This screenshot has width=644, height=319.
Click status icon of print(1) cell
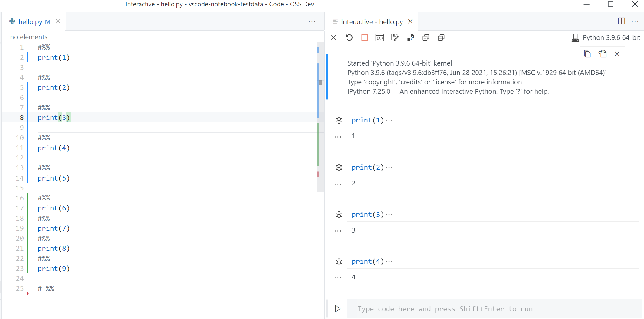pyautogui.click(x=339, y=120)
